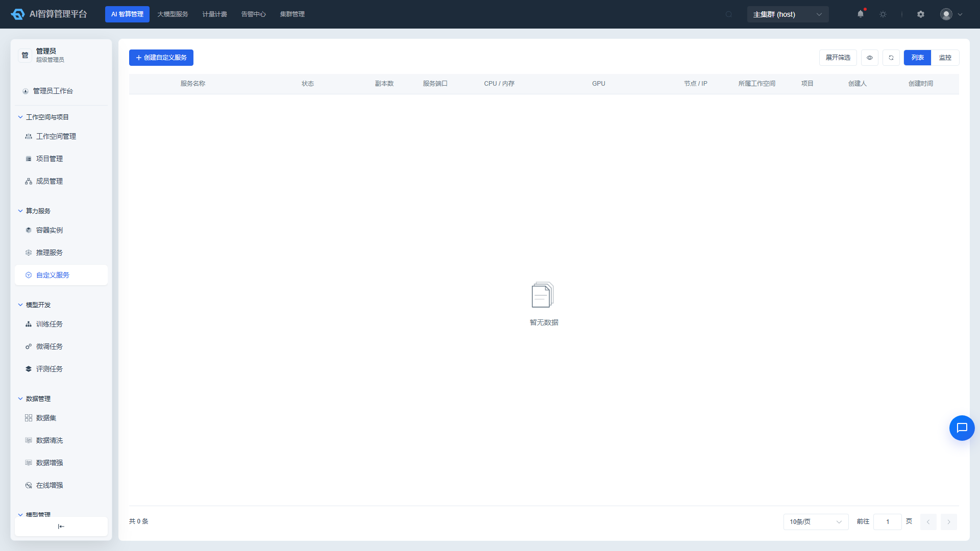
Task: Select the 列表 view toggle
Action: (x=918, y=58)
